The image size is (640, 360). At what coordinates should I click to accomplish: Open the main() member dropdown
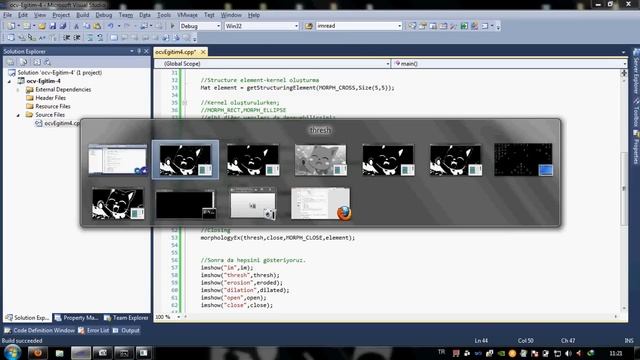[x=509, y=64]
